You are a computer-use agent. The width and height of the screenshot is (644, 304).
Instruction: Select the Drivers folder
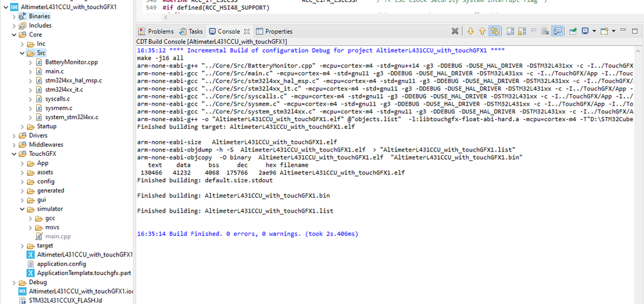pyautogui.click(x=33, y=135)
